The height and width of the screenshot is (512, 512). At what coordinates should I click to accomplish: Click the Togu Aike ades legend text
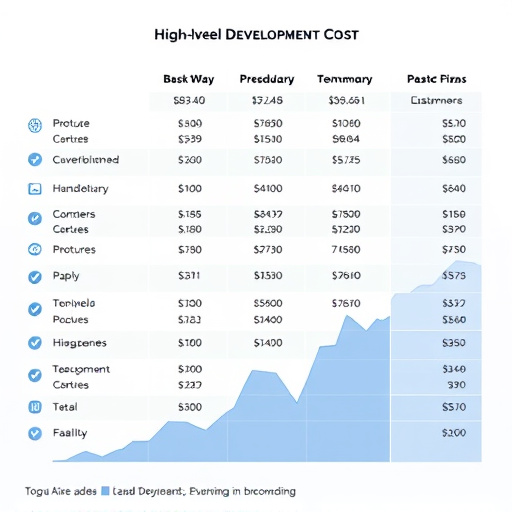61,491
